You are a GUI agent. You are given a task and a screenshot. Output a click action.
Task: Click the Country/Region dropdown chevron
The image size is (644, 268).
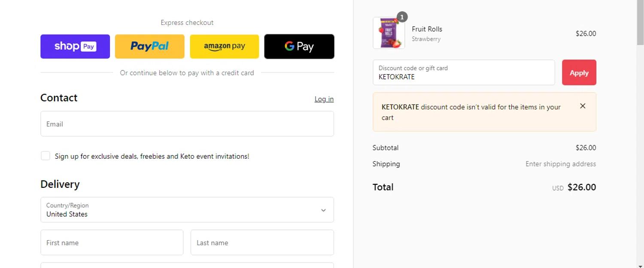(x=323, y=210)
